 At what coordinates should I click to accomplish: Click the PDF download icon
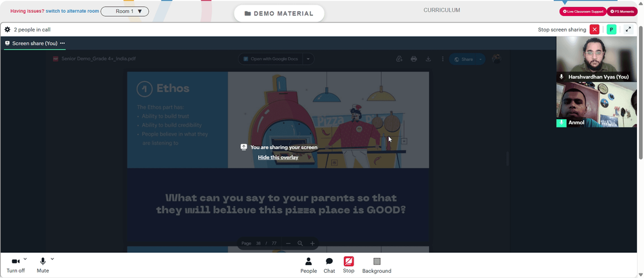click(428, 59)
